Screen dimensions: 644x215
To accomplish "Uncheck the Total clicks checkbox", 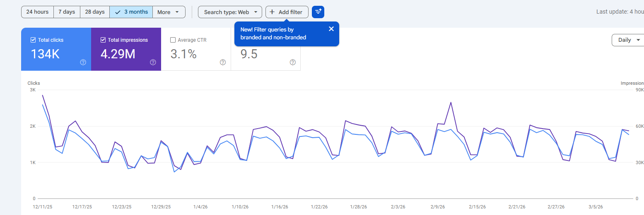I will (33, 40).
